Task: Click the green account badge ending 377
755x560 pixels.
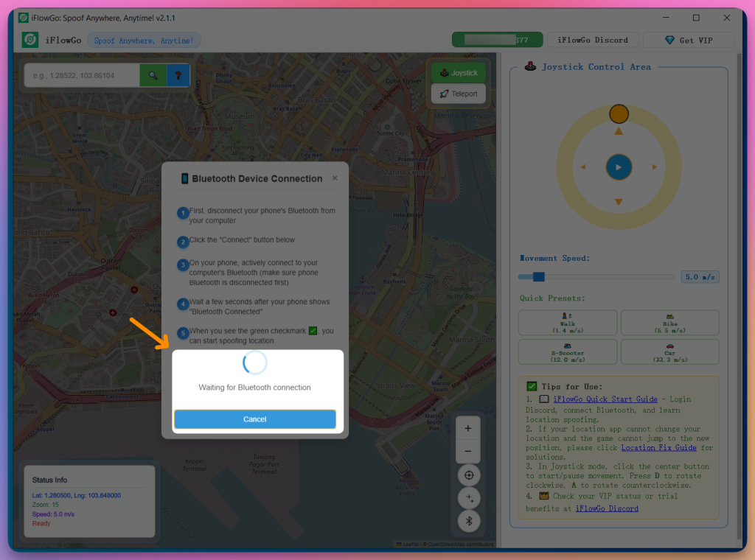Action: tap(498, 40)
